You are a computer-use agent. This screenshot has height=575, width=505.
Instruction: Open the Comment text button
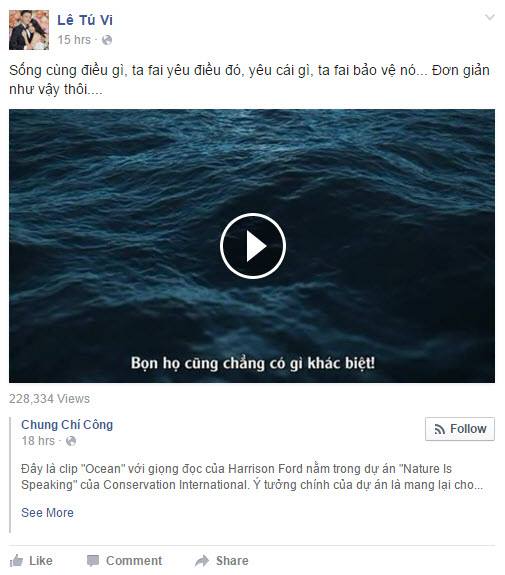[x=134, y=561]
